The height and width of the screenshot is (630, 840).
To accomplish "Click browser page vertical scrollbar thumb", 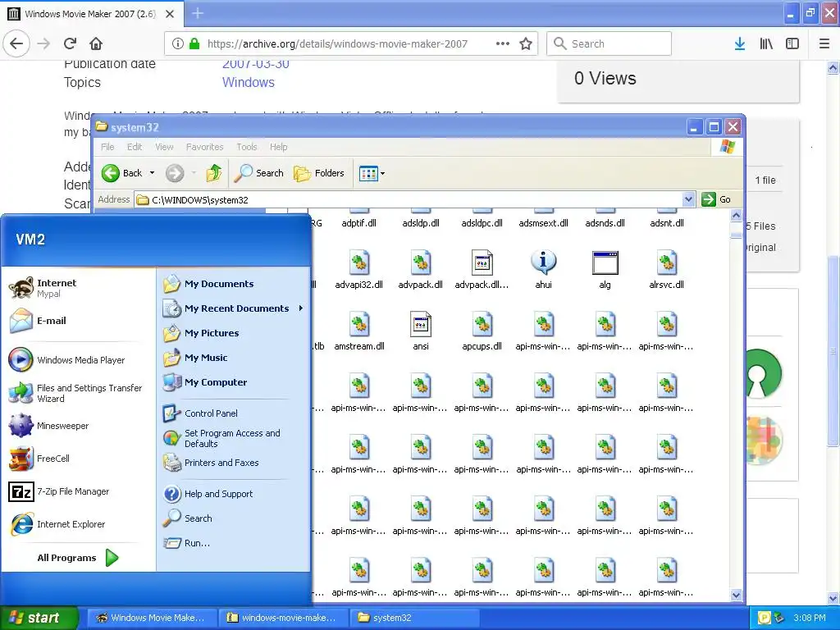I will pyautogui.click(x=833, y=351).
